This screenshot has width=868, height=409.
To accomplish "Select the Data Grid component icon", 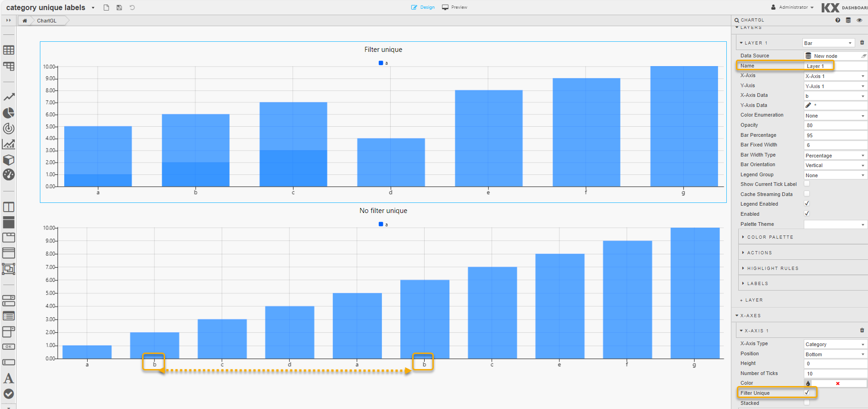I will point(9,50).
